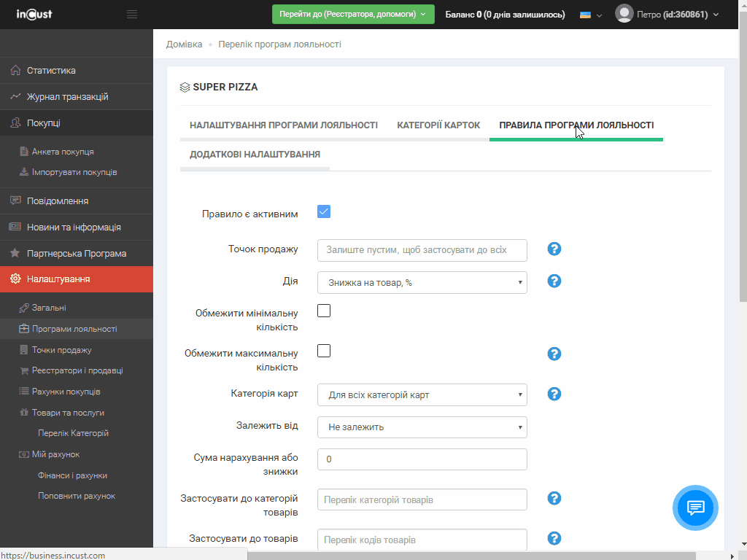The height and width of the screenshot is (560, 747).
Task: Click the hamburger menu icon in header
Action: 132,15
